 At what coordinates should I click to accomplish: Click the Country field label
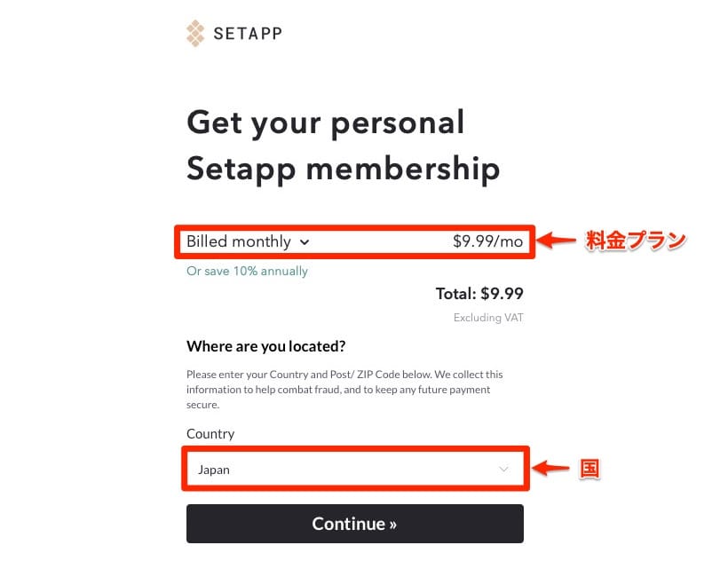[x=210, y=434]
